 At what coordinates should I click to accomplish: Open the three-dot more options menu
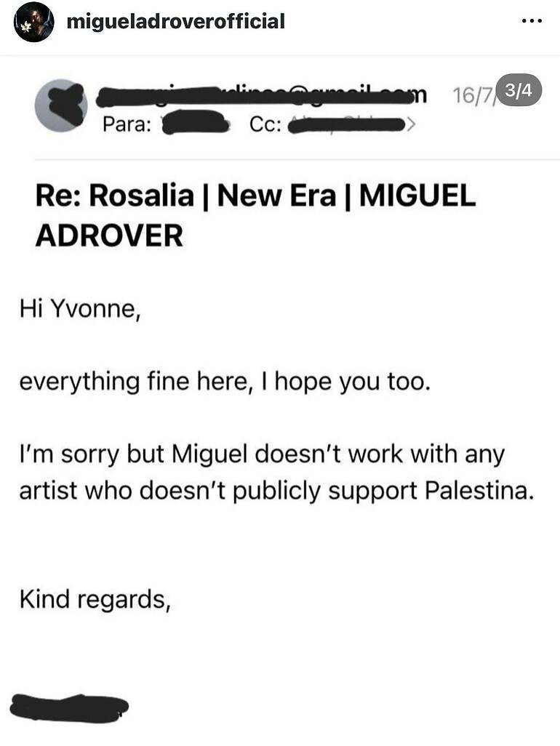pos(532,21)
